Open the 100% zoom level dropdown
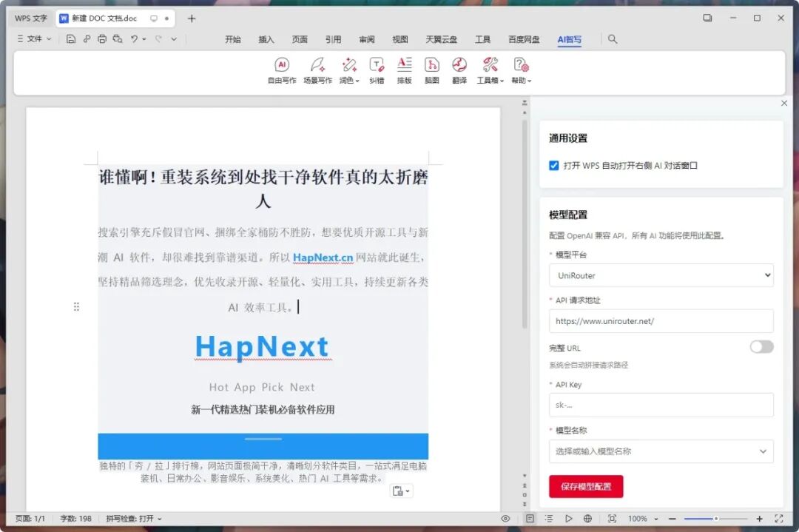Image resolution: width=799 pixels, height=532 pixels. 643,519
